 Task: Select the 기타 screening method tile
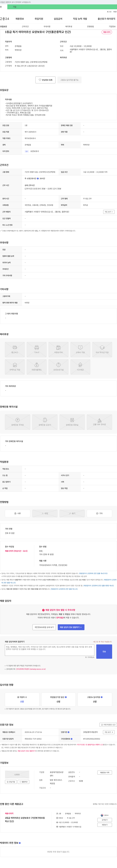coord(100,514)
